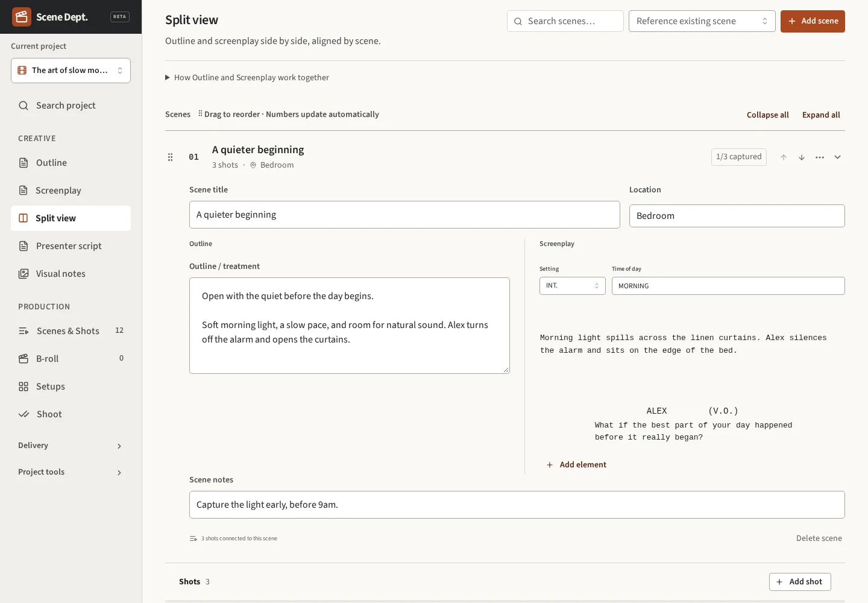868x603 pixels.
Task: Click Expand all scenes
Action: pyautogui.click(x=821, y=115)
